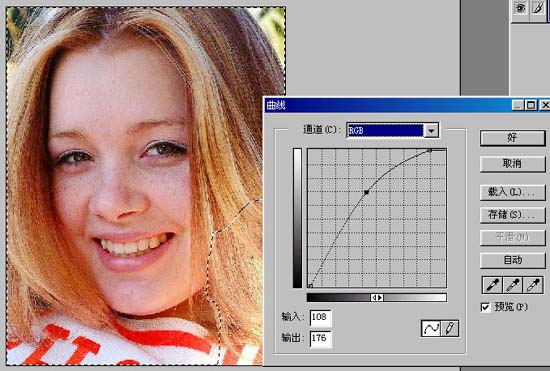
Task: Click the 自动 auto button
Action: tap(512, 260)
